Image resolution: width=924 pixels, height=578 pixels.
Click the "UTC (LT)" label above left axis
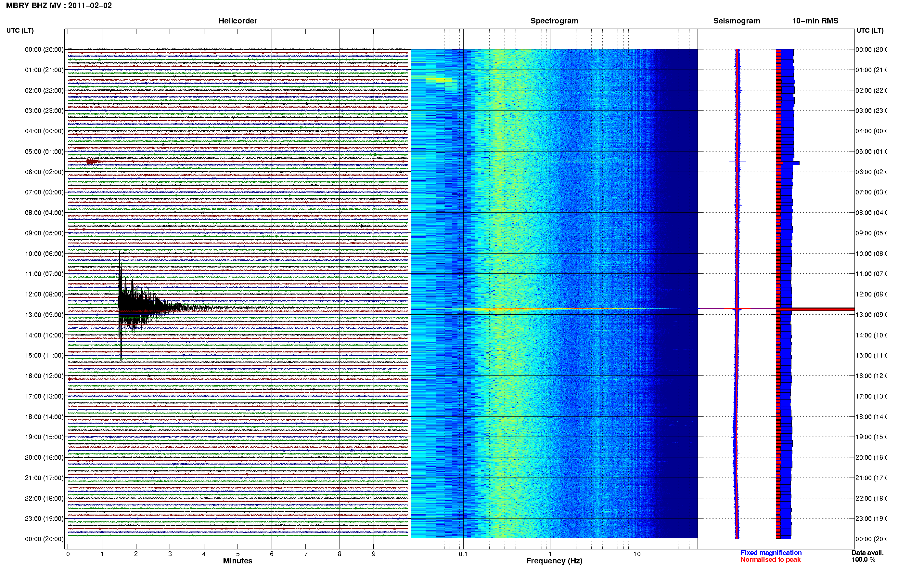[x=20, y=31]
